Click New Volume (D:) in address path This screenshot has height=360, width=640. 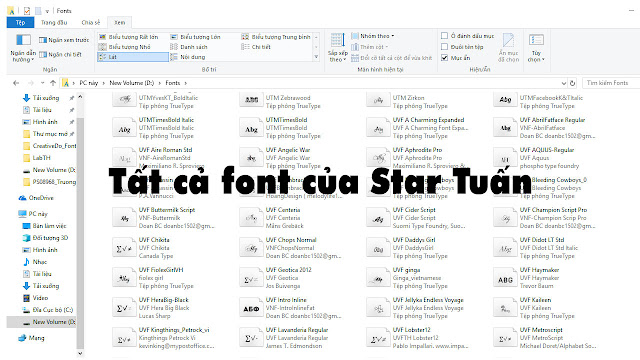(131, 83)
